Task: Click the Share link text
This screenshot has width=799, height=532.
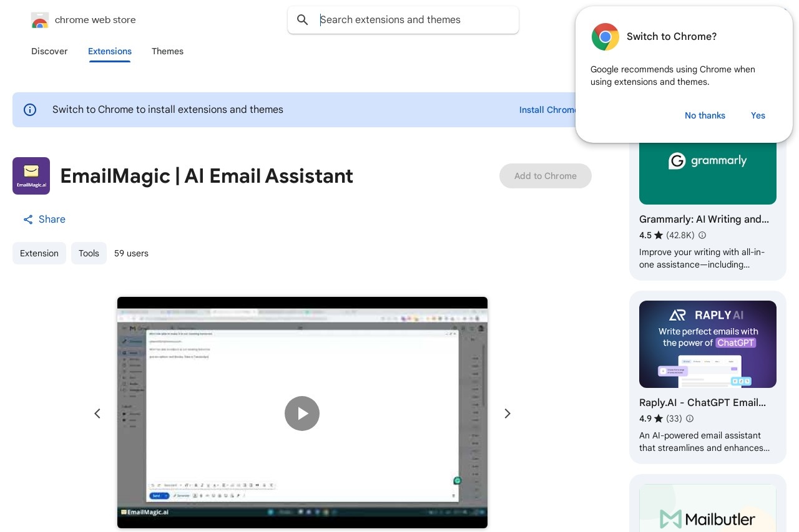Action: [52, 220]
